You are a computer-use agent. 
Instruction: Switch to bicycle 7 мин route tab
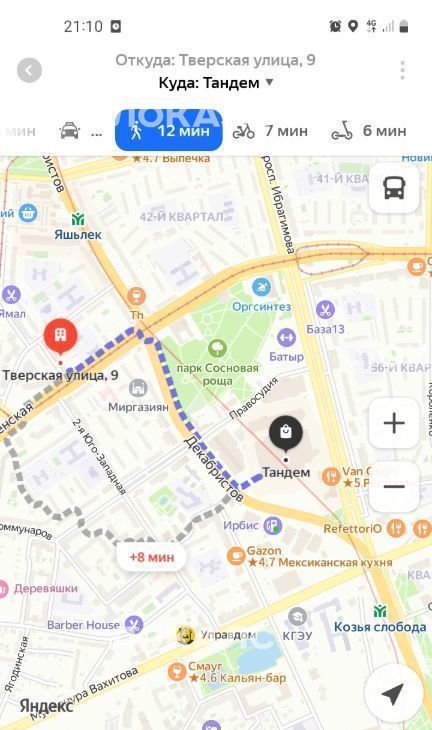[x=270, y=131]
